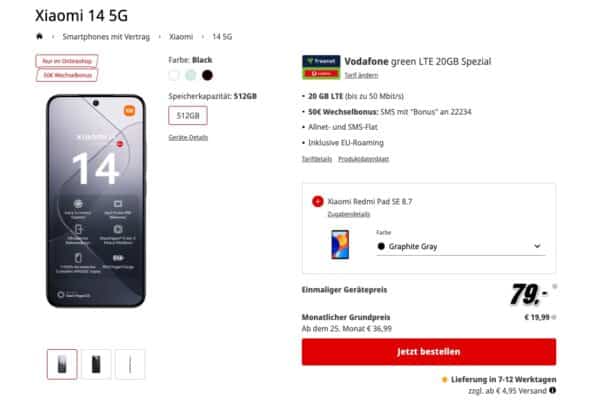Open the shipping info icon next to Versand

click(552, 390)
